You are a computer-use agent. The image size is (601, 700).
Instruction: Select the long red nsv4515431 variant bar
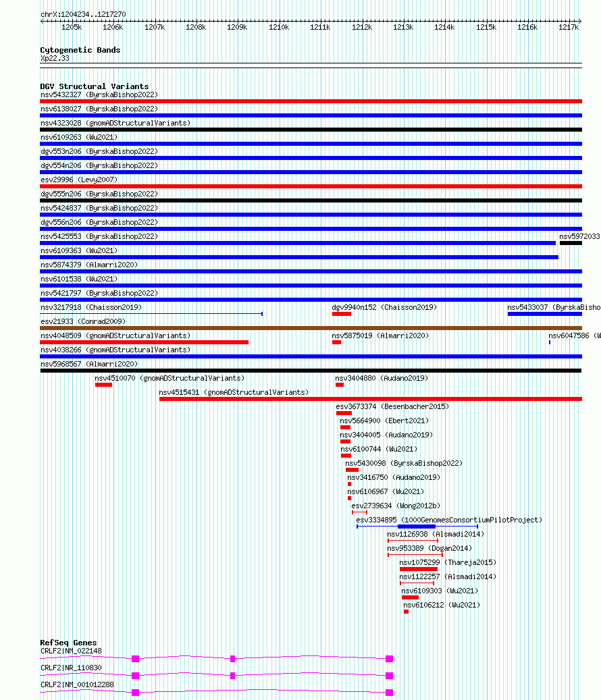(371, 399)
